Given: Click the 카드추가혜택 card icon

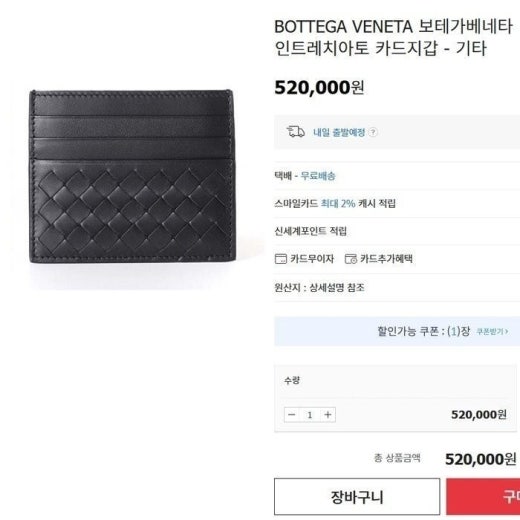Looking at the screenshot, I should pos(351,259).
